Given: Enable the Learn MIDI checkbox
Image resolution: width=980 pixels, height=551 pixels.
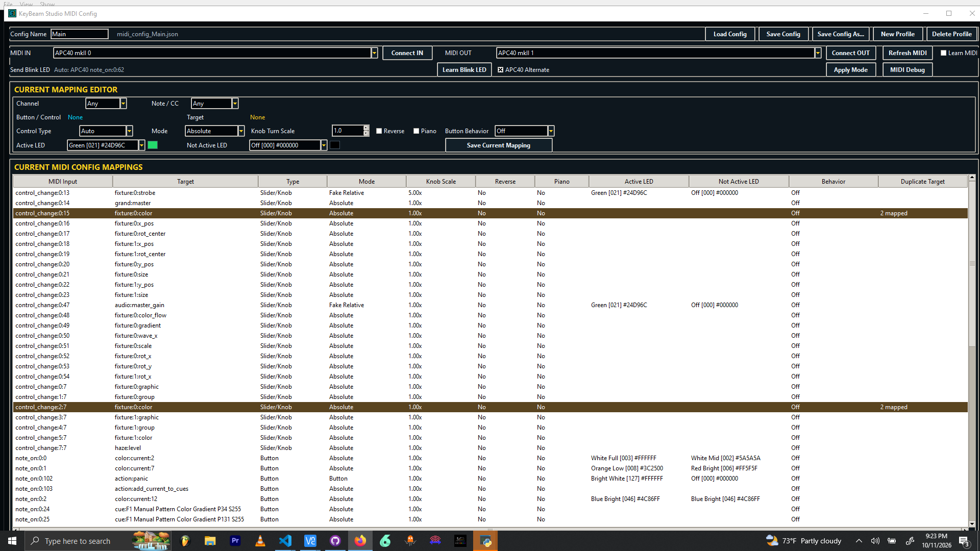Looking at the screenshot, I should point(943,53).
